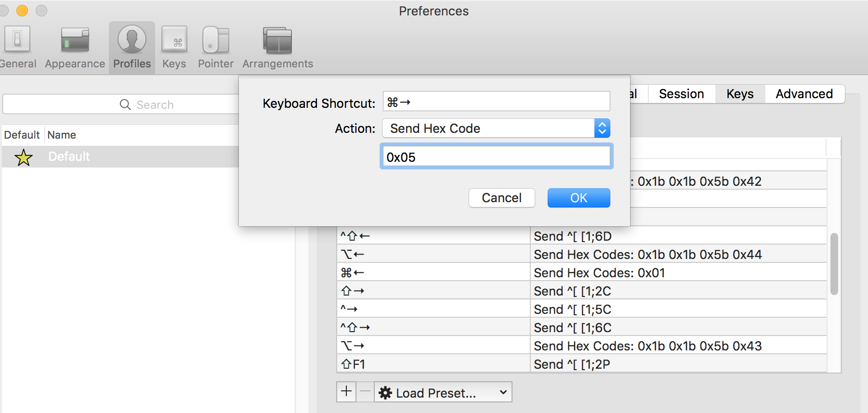The height and width of the screenshot is (413, 868).
Task: Open the Action dropdown showing Send Hex Code
Action: (496, 129)
